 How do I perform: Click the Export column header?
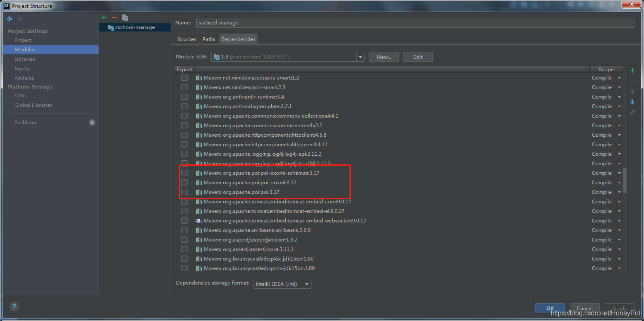tap(184, 70)
